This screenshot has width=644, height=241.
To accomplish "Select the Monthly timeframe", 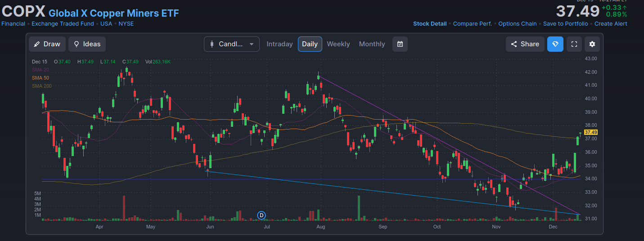I will [x=372, y=44].
